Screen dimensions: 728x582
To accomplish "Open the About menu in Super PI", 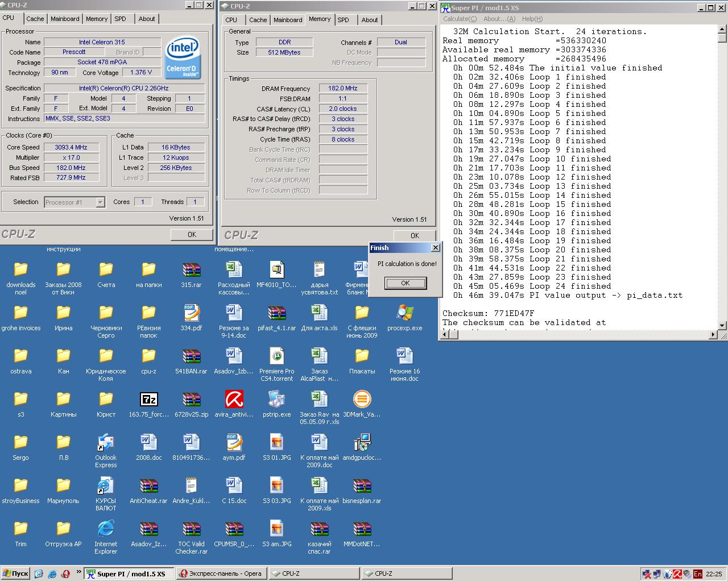I will (499, 19).
